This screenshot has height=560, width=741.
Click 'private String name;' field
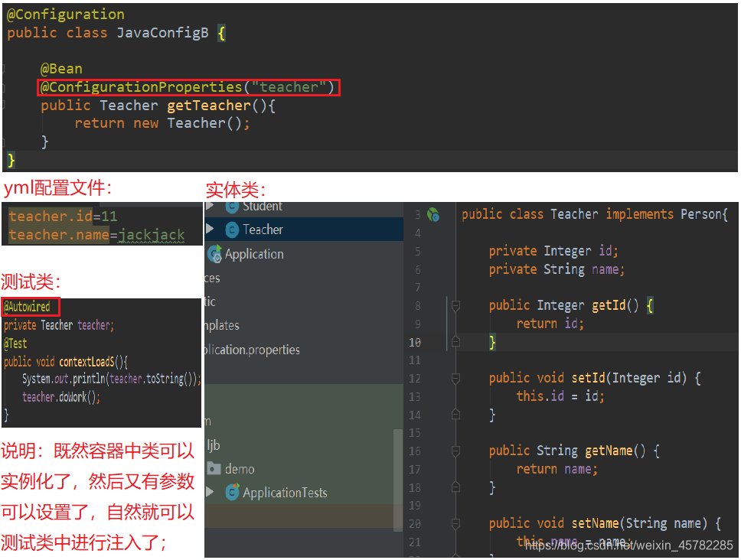(557, 269)
